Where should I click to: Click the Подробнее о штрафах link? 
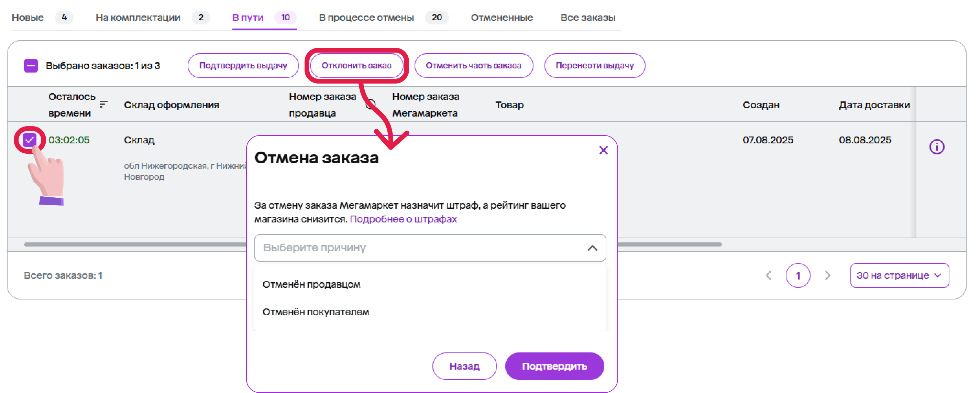[x=403, y=219]
